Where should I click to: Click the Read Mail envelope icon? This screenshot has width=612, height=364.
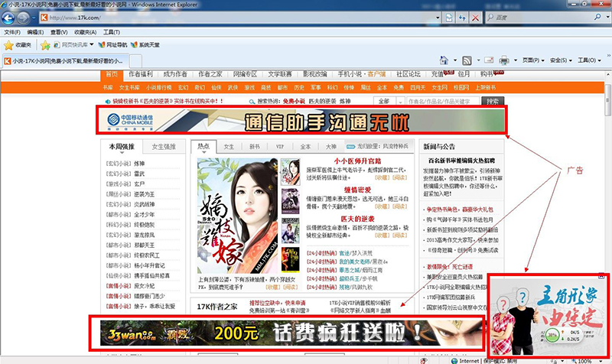pos(488,60)
